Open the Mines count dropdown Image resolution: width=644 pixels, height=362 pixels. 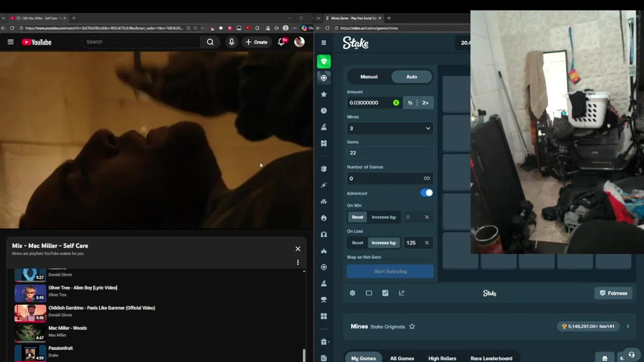390,128
